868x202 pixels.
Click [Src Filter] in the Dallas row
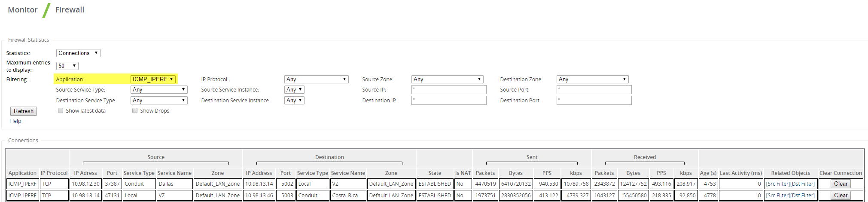click(x=778, y=184)
